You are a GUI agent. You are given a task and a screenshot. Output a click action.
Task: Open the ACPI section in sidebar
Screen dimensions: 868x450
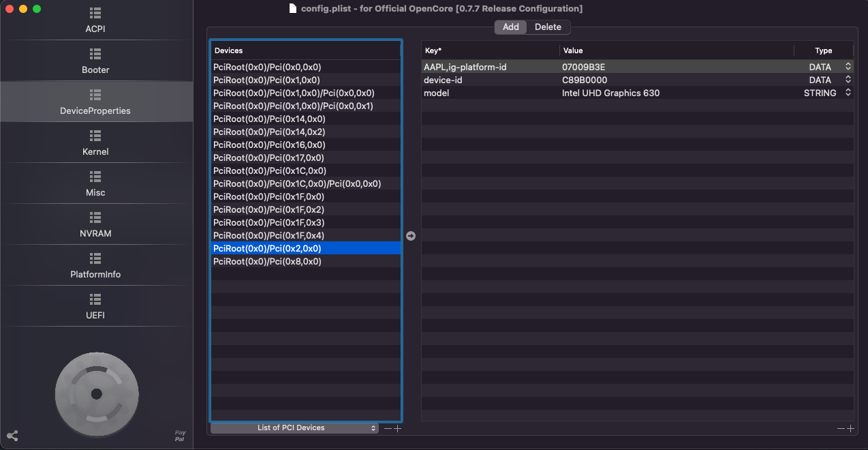tap(95, 20)
